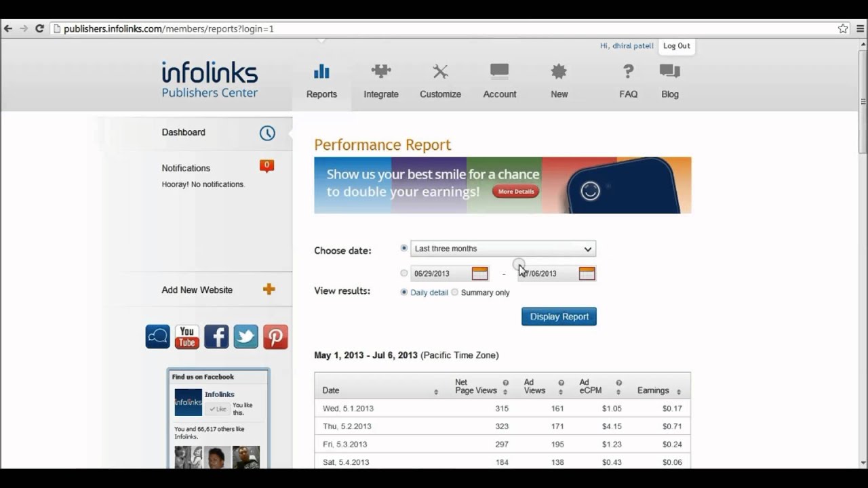868x488 pixels.
Task: Switch to the Integrate menu label
Action: pos(381,94)
